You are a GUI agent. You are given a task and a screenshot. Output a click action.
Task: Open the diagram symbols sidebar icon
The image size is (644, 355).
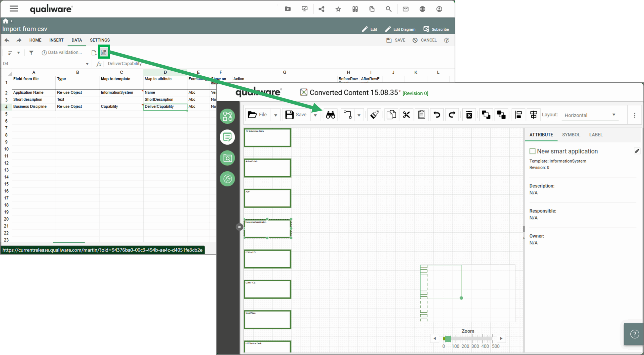[227, 116]
